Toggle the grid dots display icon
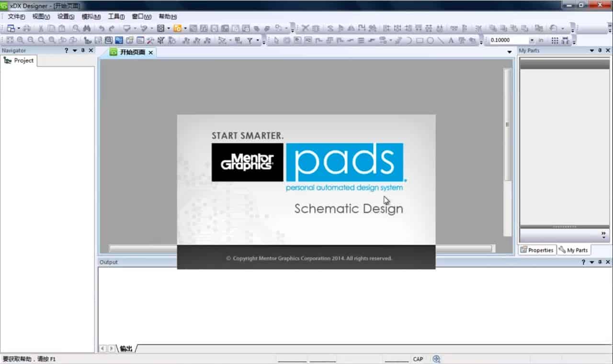The image size is (613, 364). [x=555, y=41]
